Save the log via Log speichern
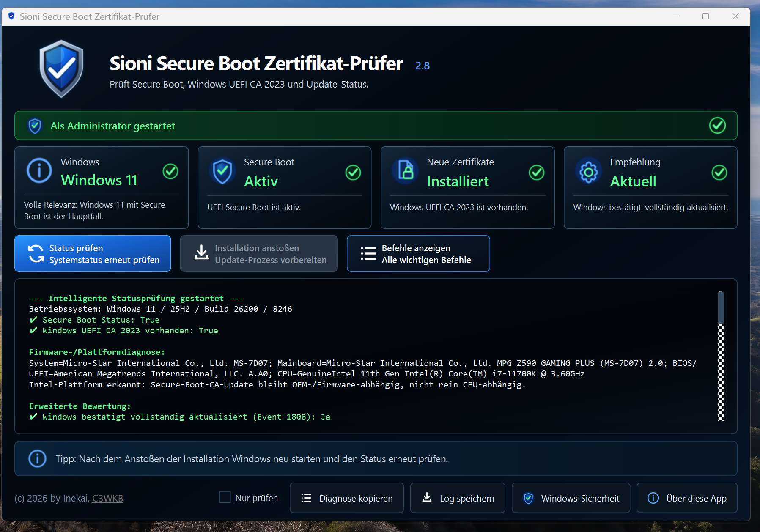This screenshot has height=532, width=760. point(458,498)
